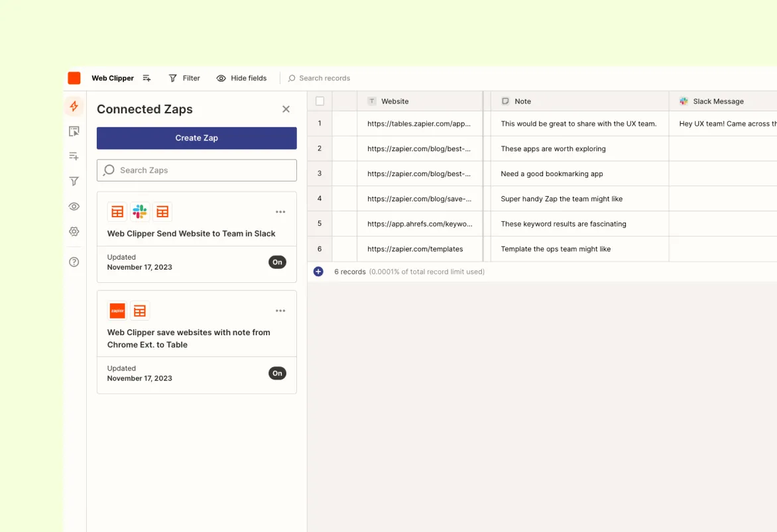Open help using the question mark icon

click(x=74, y=262)
